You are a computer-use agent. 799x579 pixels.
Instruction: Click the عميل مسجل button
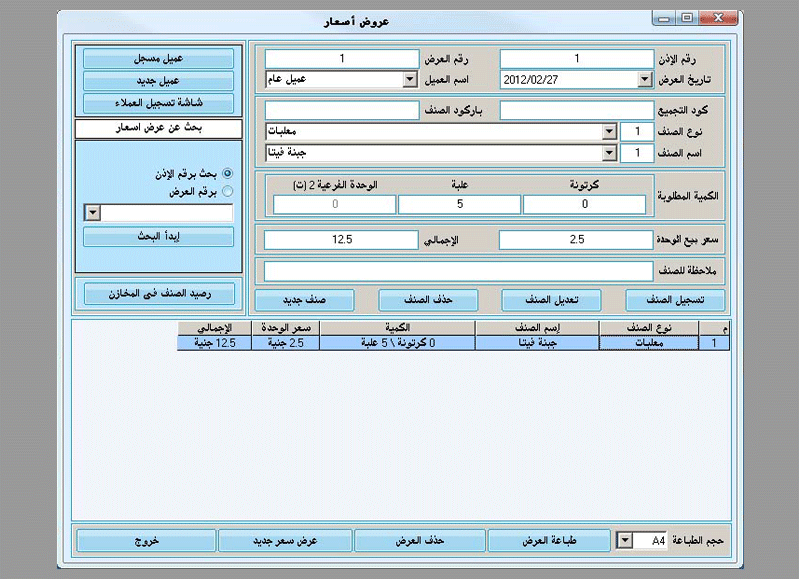[158, 59]
